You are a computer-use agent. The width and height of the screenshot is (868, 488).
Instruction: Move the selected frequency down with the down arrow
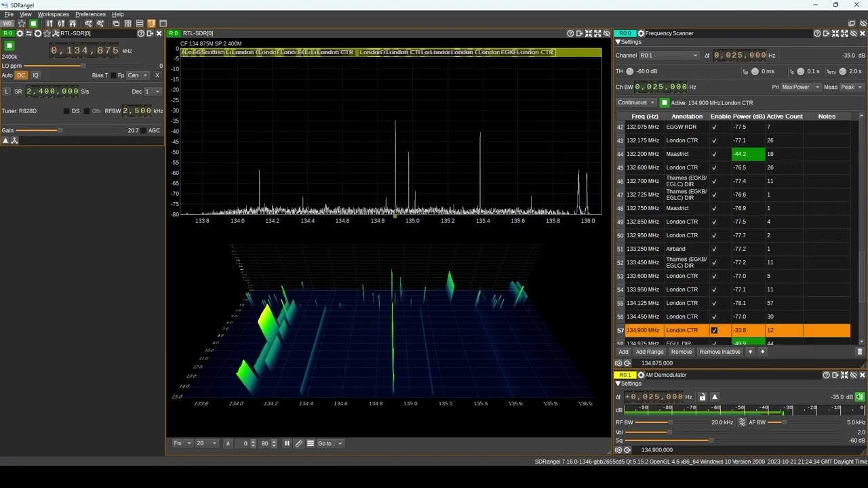click(762, 352)
